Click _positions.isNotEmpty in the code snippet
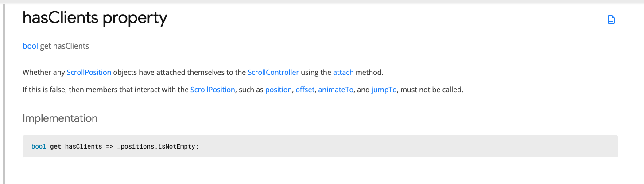The height and width of the screenshot is (184, 644). click(158, 146)
